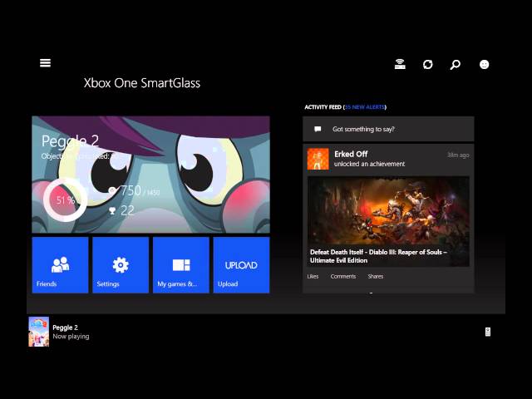Refresh with the circular arrows icon
The image size is (532, 399).
428,64
